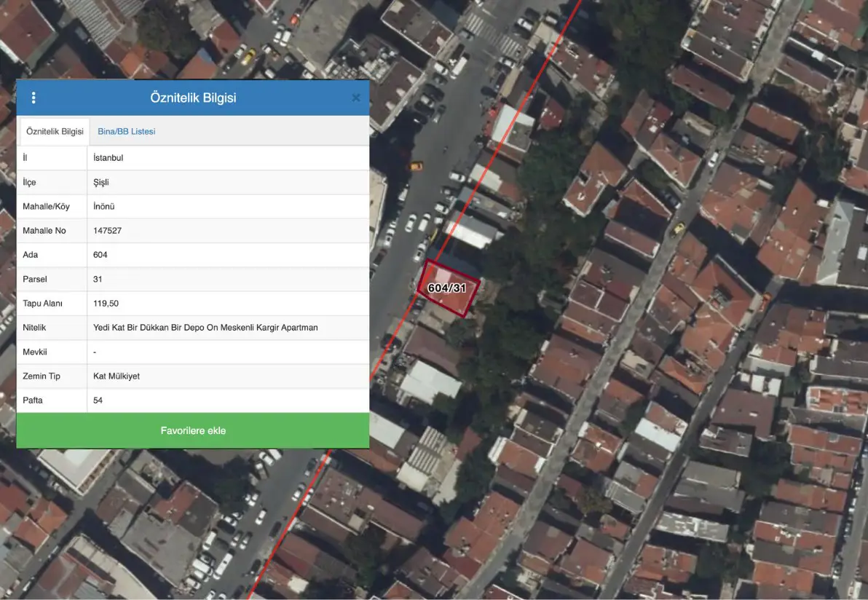This screenshot has width=868, height=600.
Task: Close the Öznitelik Bilgisi panel
Action: (x=356, y=98)
